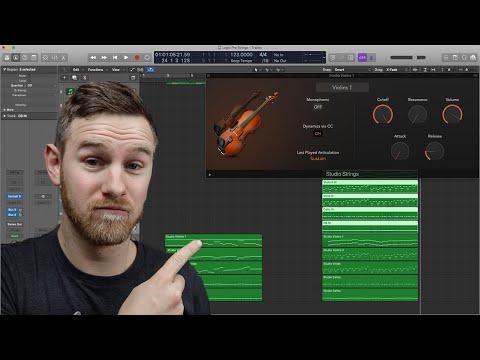The width and height of the screenshot is (480, 360).
Task: Open Quick Help in control bar
Action: pyautogui.click(x=25, y=58)
